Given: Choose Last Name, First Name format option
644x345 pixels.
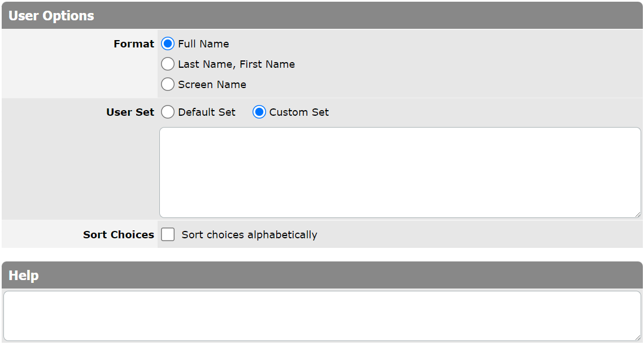Looking at the screenshot, I should (168, 64).
